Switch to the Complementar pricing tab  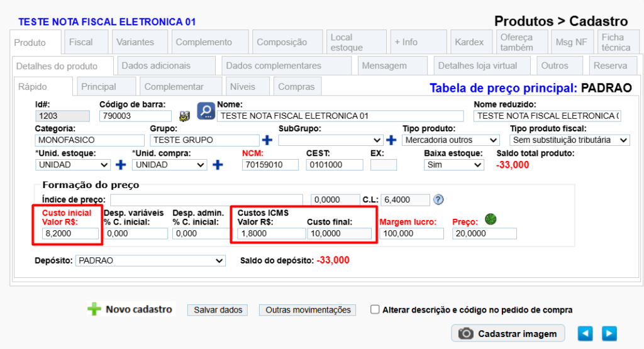pyautogui.click(x=181, y=87)
